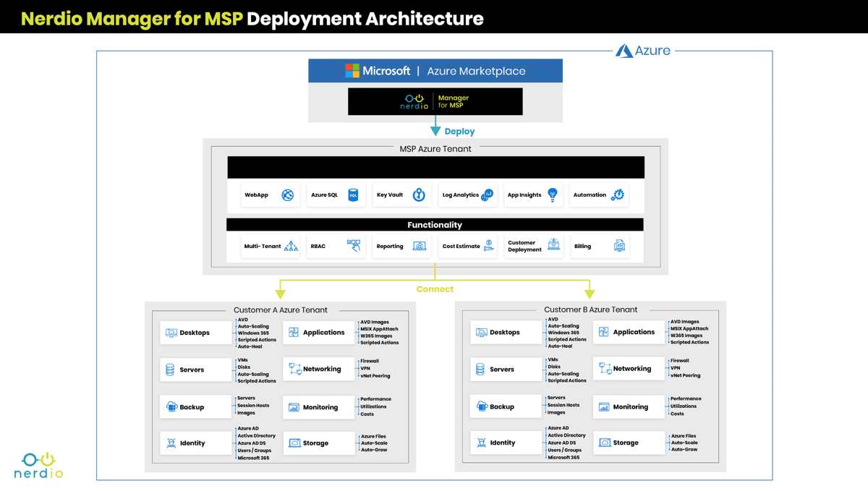Viewport: 868px width, 491px height.
Task: Click the Nerdio Manager for MSP tile
Action: click(435, 101)
